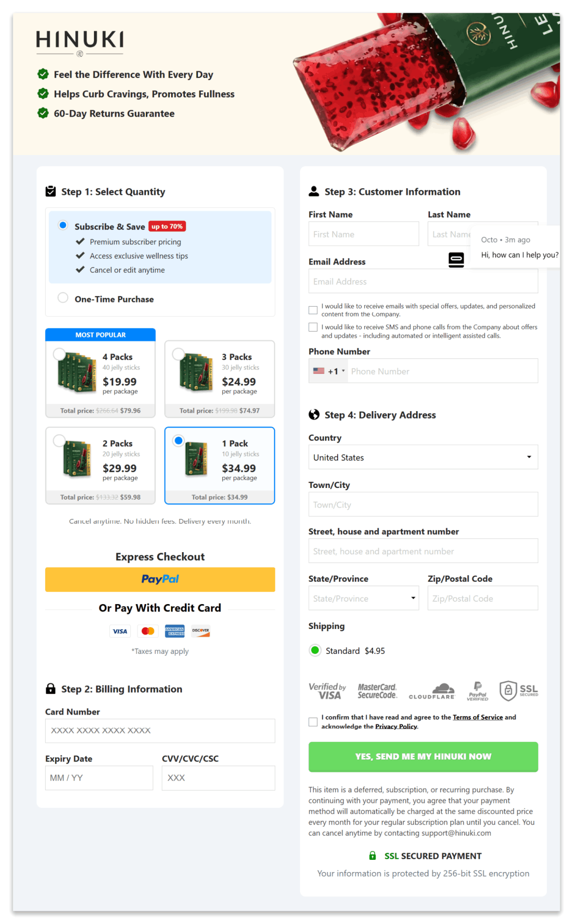Click the PayPal express checkout button
The width and height of the screenshot is (573, 924).
[160, 579]
